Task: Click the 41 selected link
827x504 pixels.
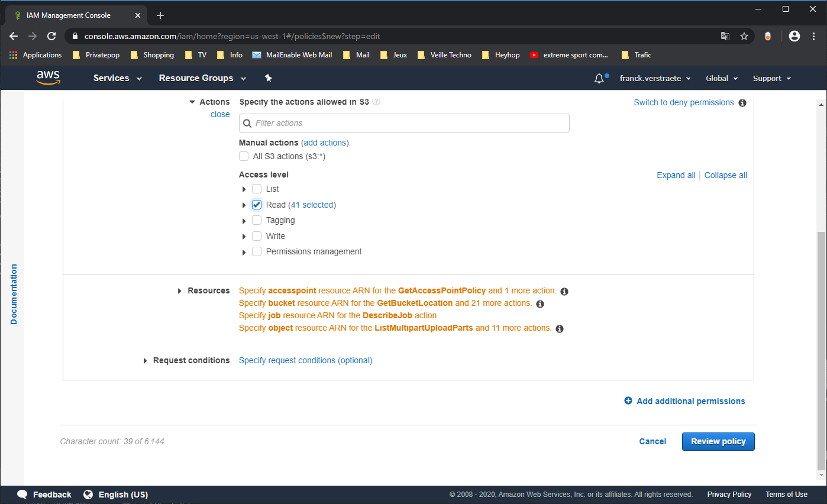Action: click(312, 205)
